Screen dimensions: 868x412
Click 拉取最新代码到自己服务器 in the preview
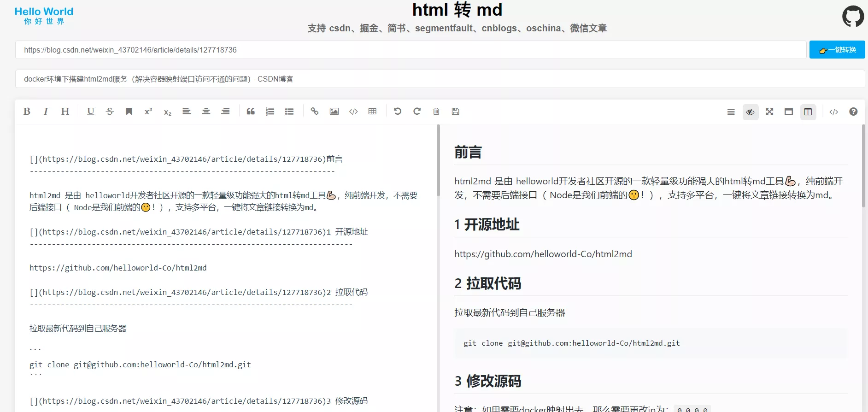[x=510, y=312]
